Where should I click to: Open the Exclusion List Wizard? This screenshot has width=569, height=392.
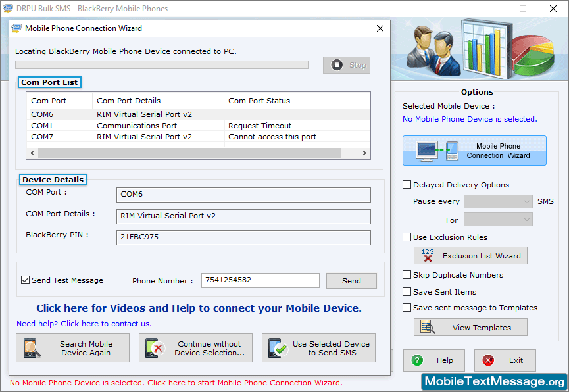470,256
